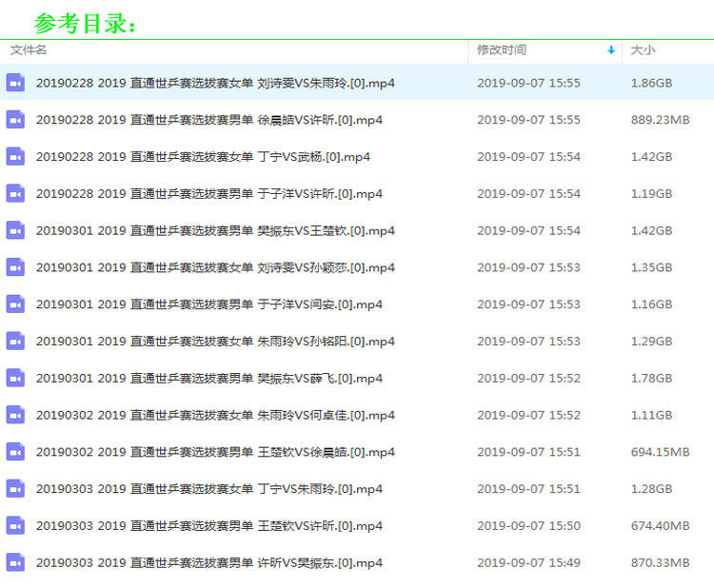
Task: Click video icon beside 樊振东VS王楚钦 file
Action: [15, 230]
